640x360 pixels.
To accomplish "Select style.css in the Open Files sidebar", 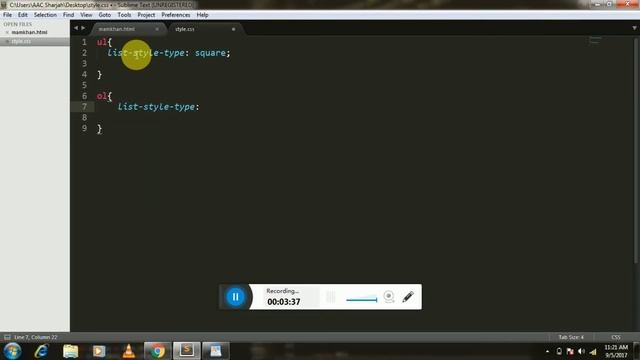I will point(21,41).
